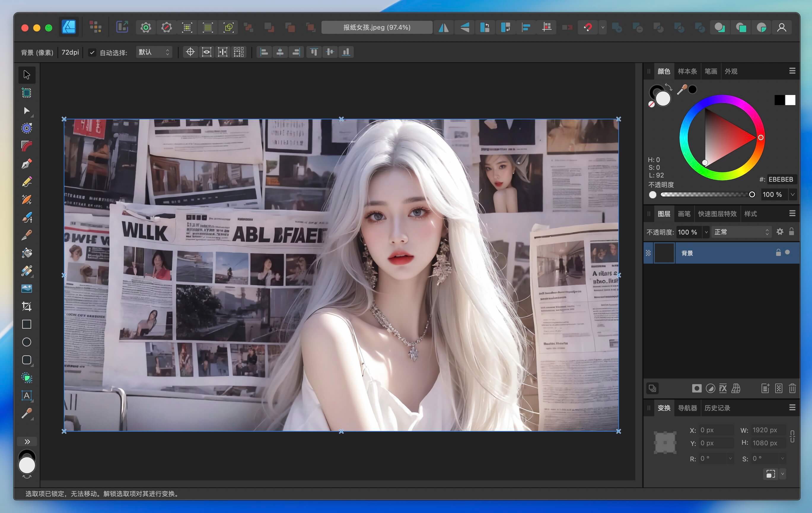Toggle the lock on 背景 layer
This screenshot has width=812, height=513.
pyautogui.click(x=778, y=253)
